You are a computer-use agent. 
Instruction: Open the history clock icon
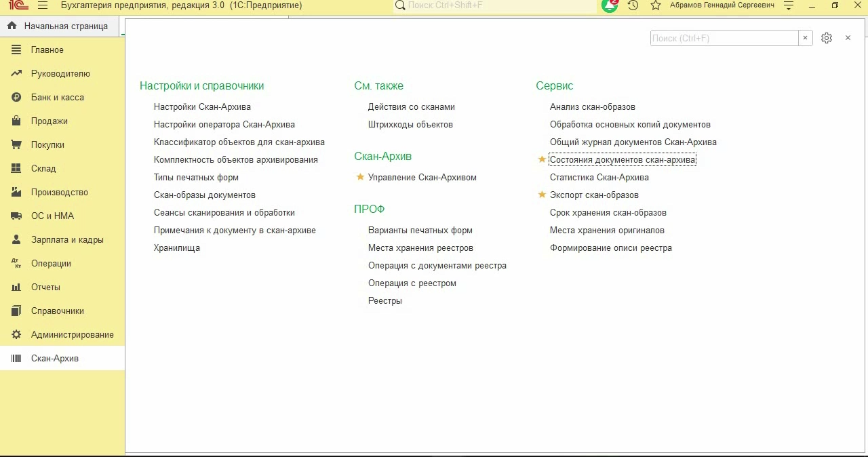pos(633,5)
